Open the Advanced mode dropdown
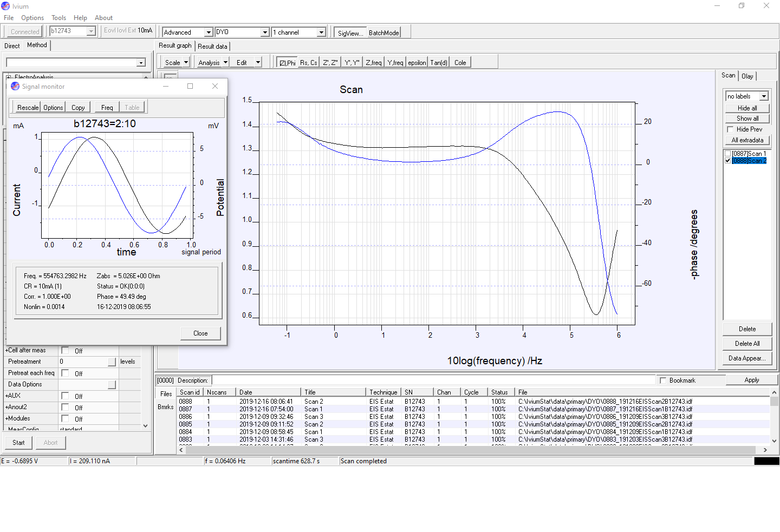 (208, 32)
